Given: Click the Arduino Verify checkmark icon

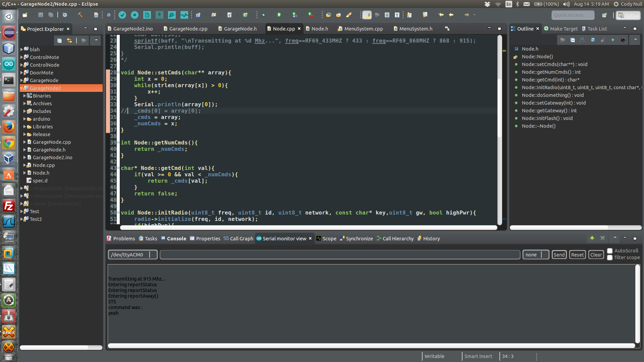Looking at the screenshot, I should 122,15.
